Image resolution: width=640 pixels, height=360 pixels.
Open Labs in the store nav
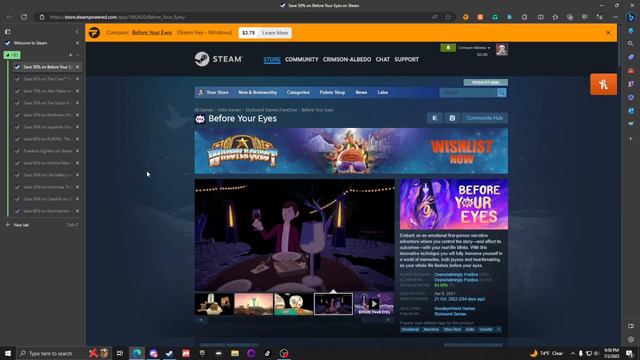(382, 93)
